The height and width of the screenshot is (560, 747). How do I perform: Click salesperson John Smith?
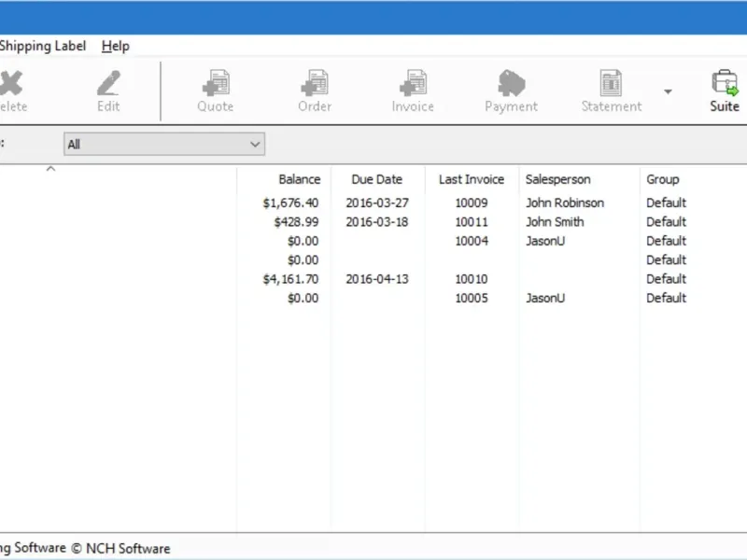point(555,222)
